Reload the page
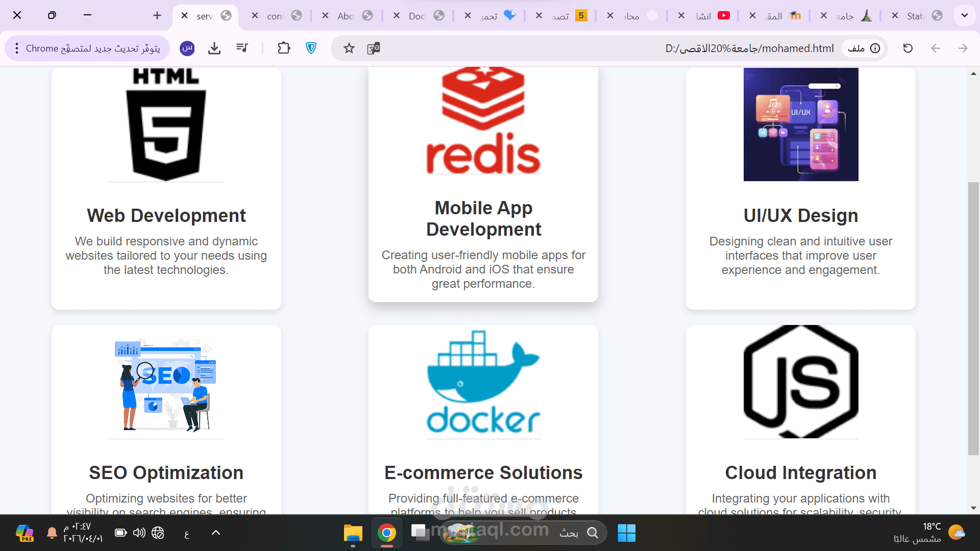980x551 pixels. 908,48
